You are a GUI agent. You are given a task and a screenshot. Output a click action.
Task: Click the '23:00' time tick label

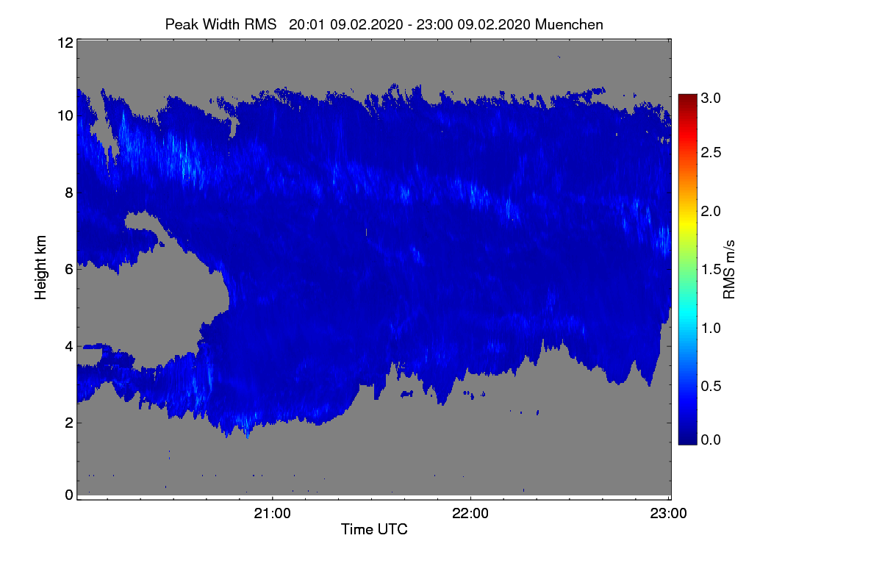[x=669, y=514]
